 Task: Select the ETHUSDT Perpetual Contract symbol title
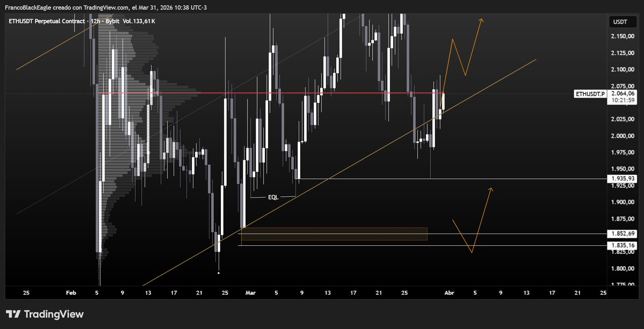click(47, 21)
